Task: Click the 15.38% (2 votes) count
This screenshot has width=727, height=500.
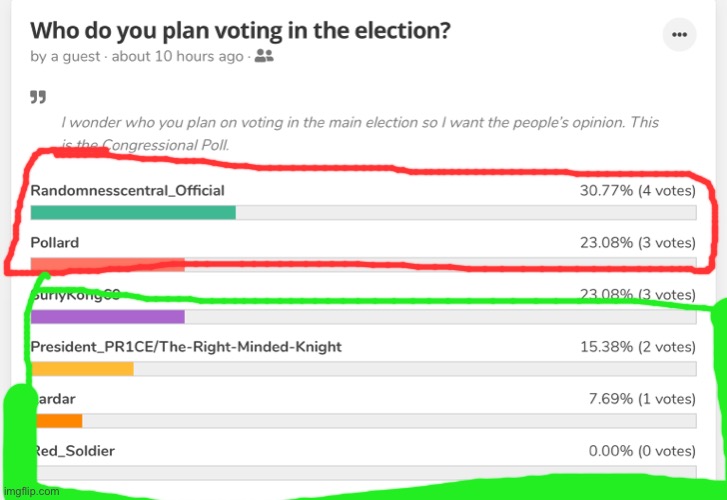Action: point(638,347)
